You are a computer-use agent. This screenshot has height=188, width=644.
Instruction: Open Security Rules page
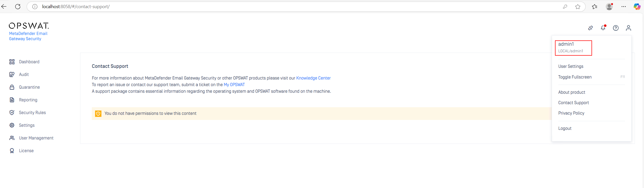tap(32, 113)
